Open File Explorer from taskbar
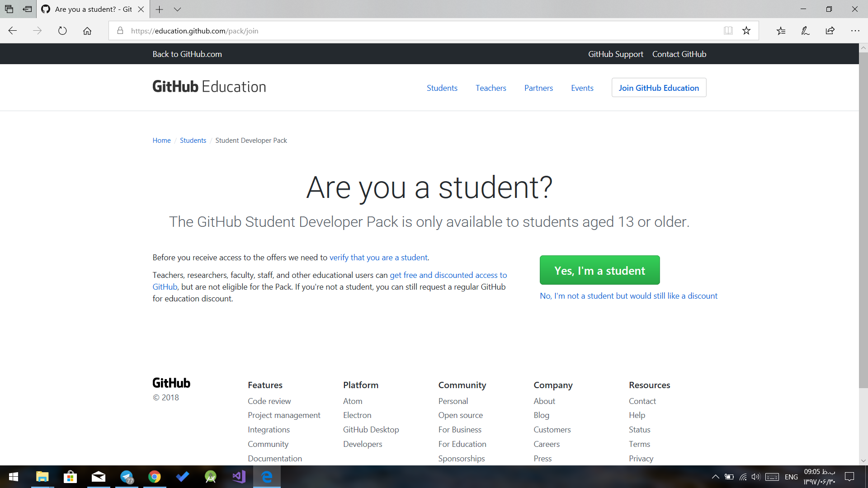This screenshot has height=488, width=868. (42, 477)
